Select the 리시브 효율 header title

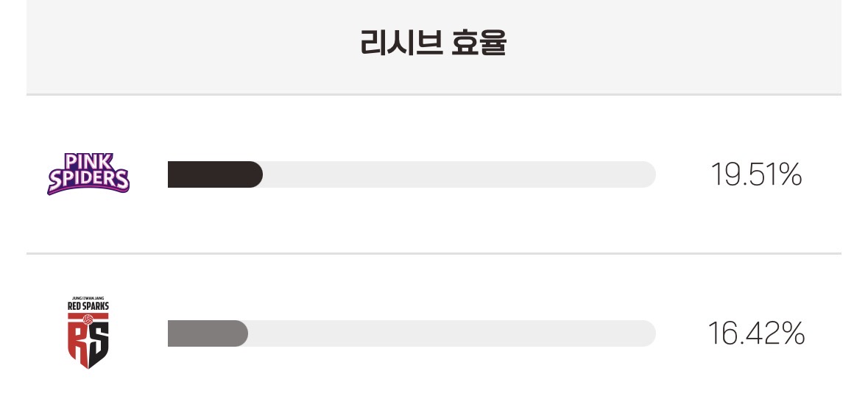[x=434, y=45]
